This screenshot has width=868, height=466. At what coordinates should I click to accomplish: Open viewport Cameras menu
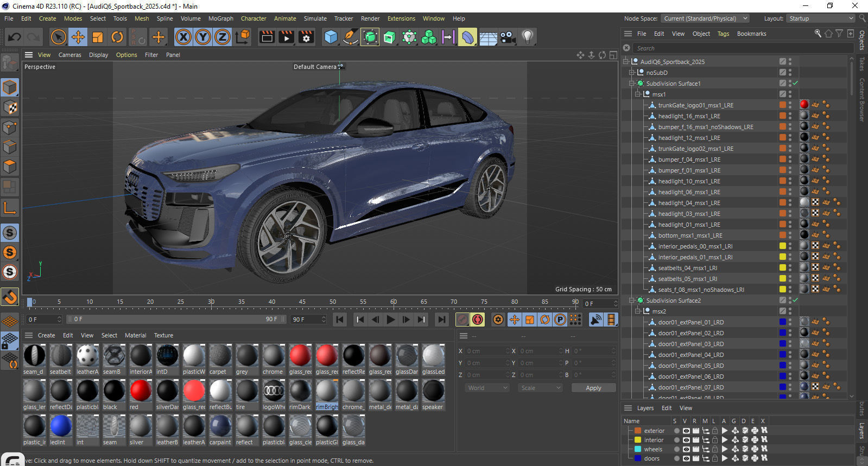70,55
